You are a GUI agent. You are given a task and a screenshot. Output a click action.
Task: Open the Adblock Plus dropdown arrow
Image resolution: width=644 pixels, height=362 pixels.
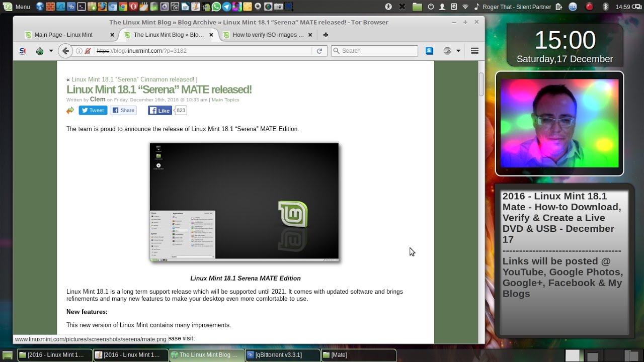(x=458, y=51)
